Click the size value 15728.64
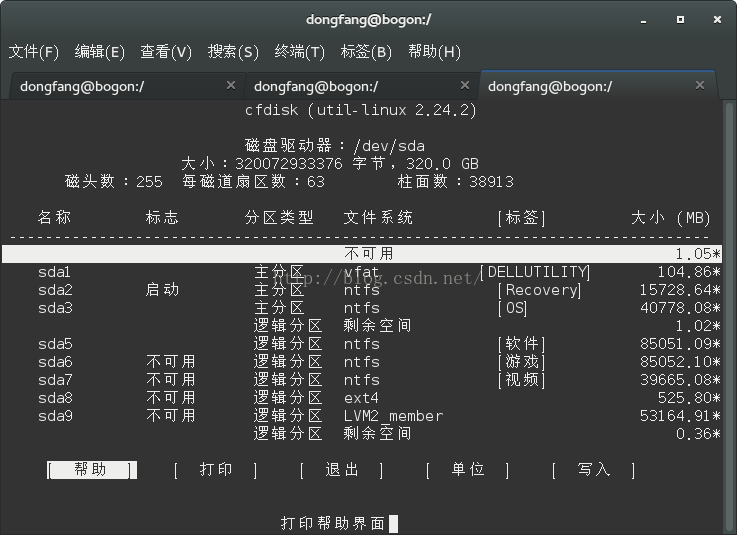 click(x=680, y=290)
